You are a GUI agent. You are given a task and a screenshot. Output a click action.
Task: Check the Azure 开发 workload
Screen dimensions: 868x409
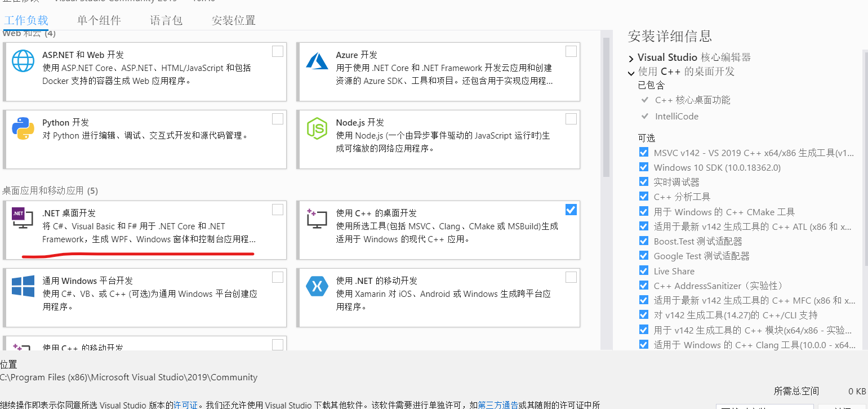571,51
